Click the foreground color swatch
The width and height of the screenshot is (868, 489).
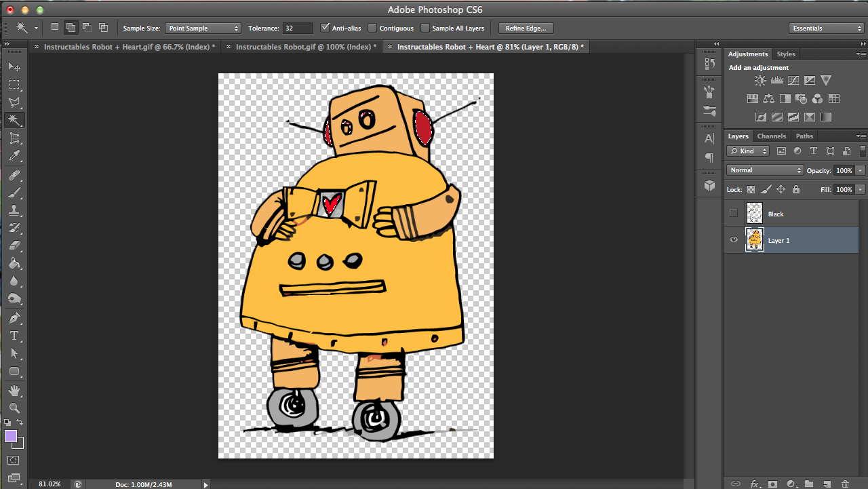pos(11,436)
